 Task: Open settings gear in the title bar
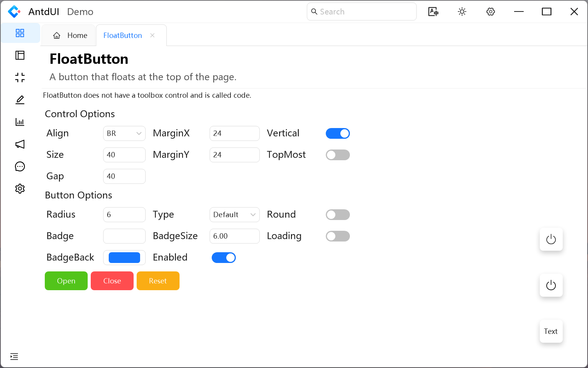coord(490,12)
